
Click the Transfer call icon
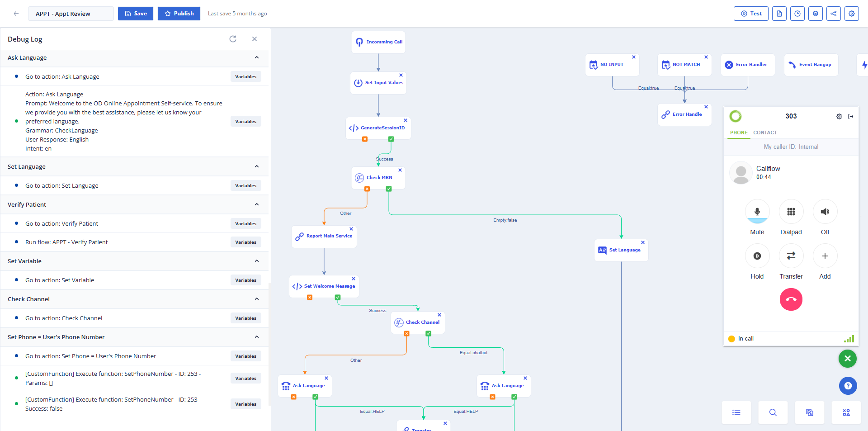coord(791,256)
